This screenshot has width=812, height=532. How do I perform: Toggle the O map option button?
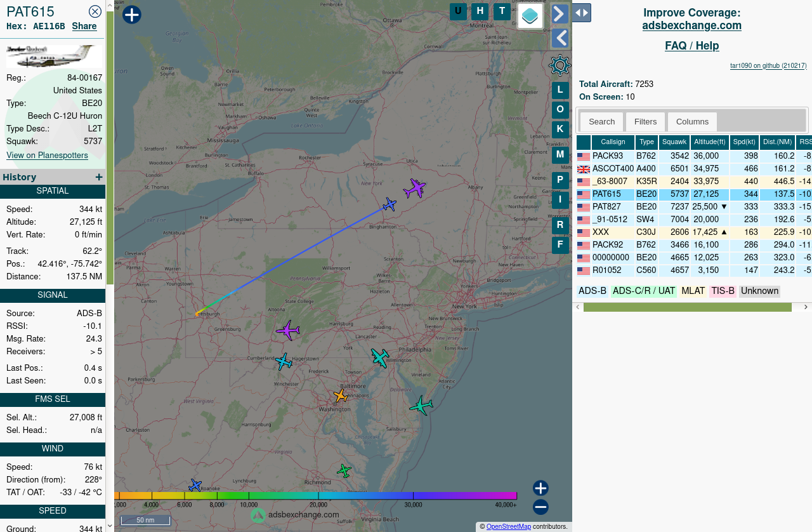click(560, 110)
